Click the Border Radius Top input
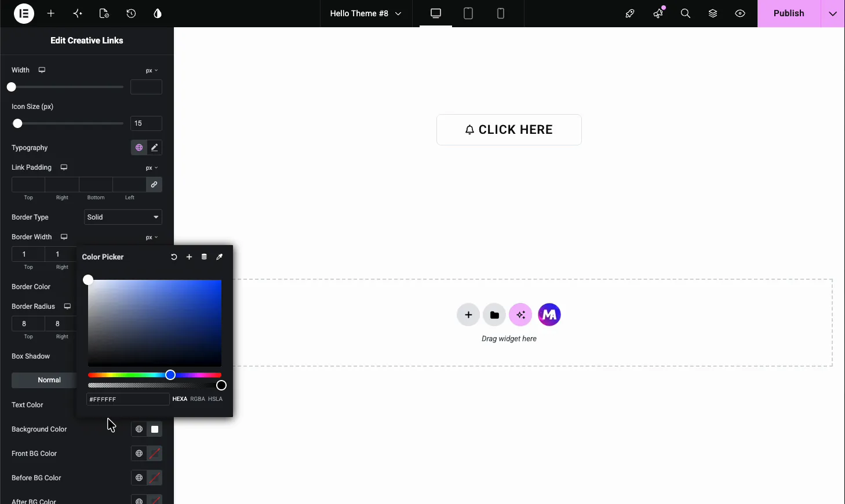The width and height of the screenshot is (845, 504). tap(28, 324)
